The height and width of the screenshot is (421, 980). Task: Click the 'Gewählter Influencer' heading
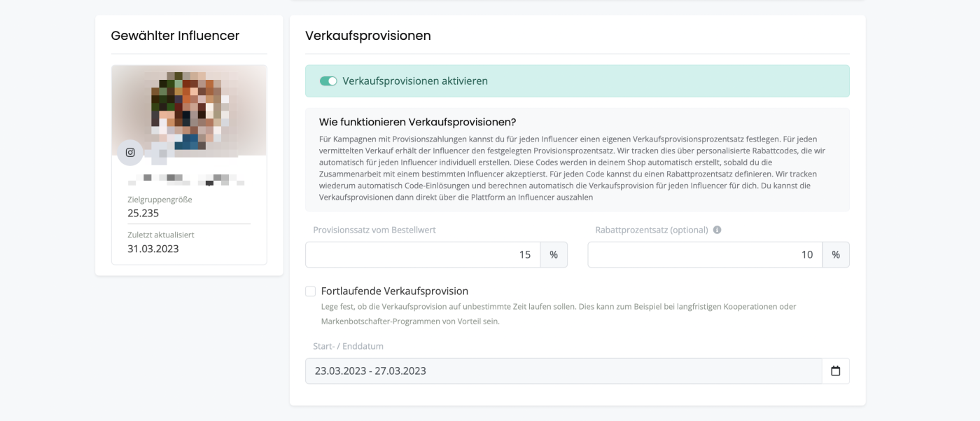tap(175, 36)
